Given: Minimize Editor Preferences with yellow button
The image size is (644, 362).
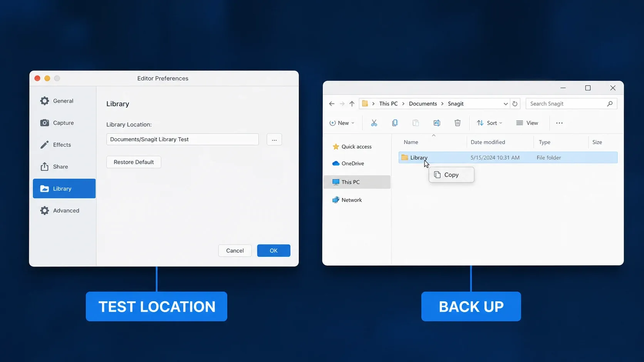Looking at the screenshot, I should [x=47, y=78].
